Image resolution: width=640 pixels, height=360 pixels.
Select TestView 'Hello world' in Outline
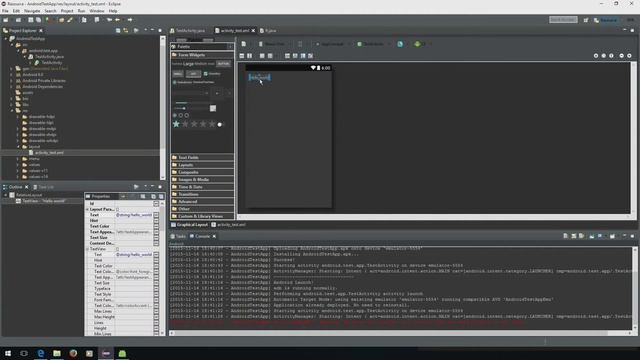pyautogui.click(x=43, y=201)
